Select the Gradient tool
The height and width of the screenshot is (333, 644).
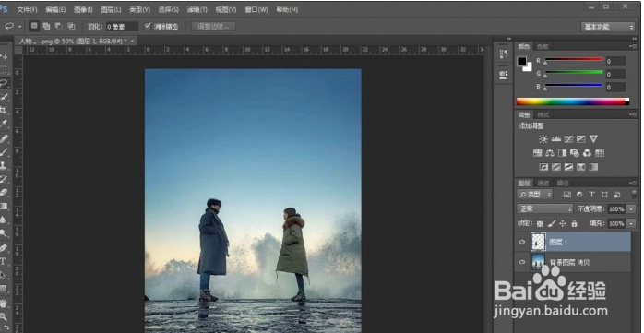(x=4, y=206)
